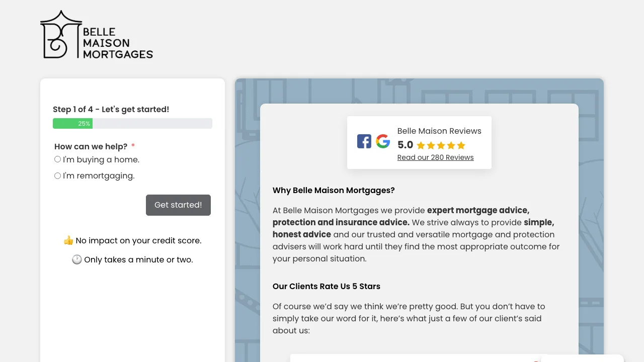644x362 pixels.
Task: Click the green 25% progress bar
Action: [72, 123]
